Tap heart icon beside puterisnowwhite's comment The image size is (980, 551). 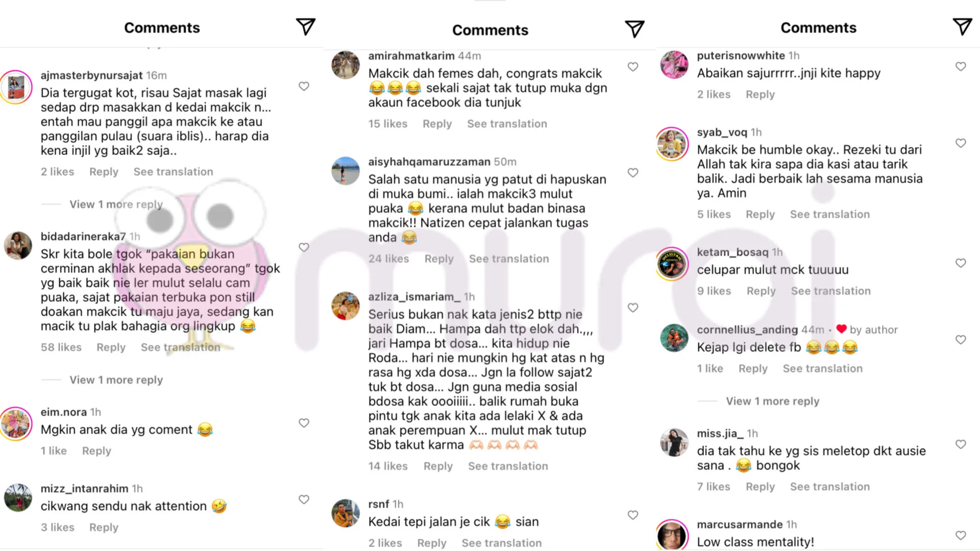(961, 66)
